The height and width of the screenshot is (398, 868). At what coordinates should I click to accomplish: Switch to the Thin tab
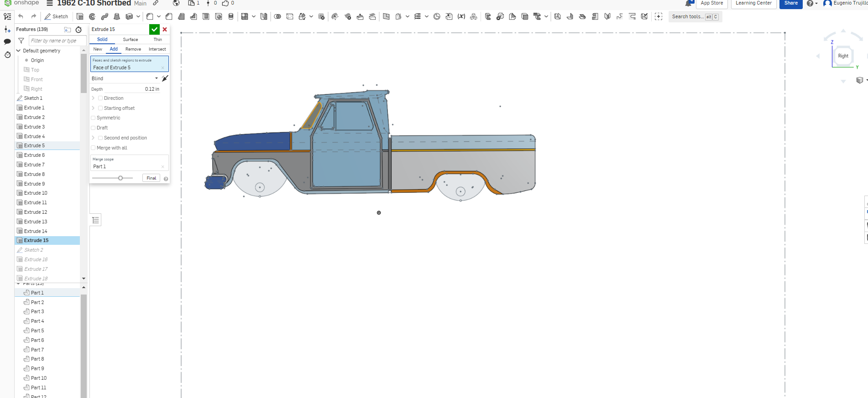pyautogui.click(x=157, y=40)
